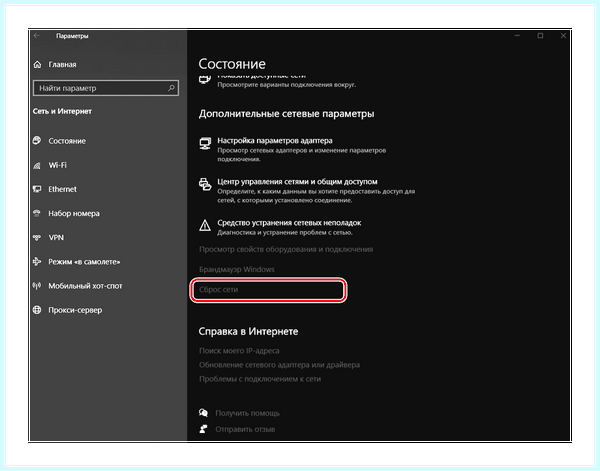This screenshot has width=600, height=471.
Task: Open Центр управления сетями и общим доступом
Action: pyautogui.click(x=297, y=181)
